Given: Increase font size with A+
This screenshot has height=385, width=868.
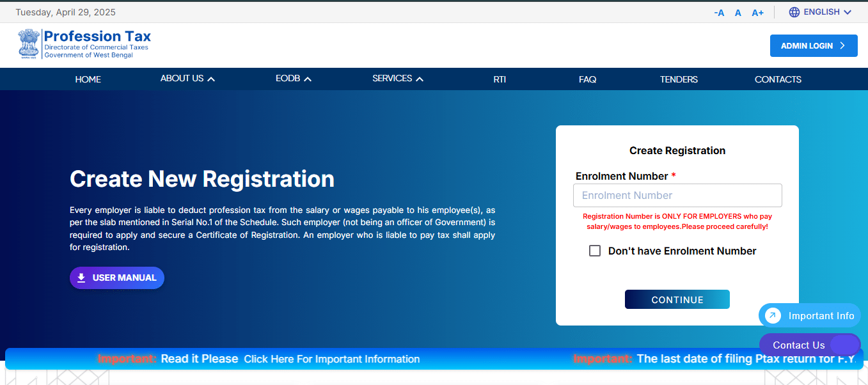Looking at the screenshot, I should [x=757, y=13].
